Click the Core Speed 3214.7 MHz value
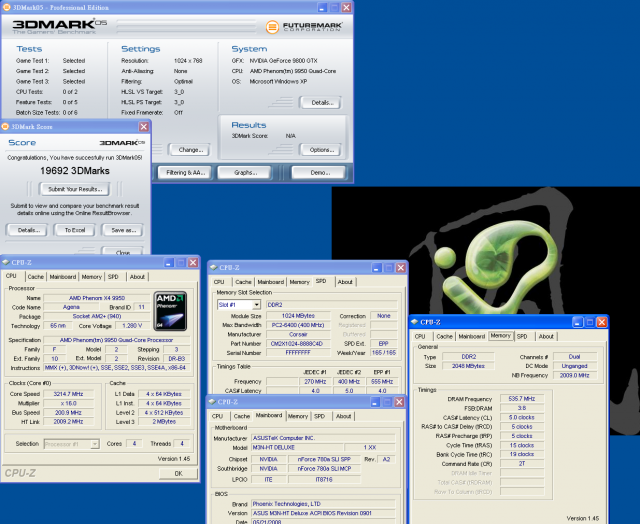Viewport: 640px width, 524px height. pos(68,394)
